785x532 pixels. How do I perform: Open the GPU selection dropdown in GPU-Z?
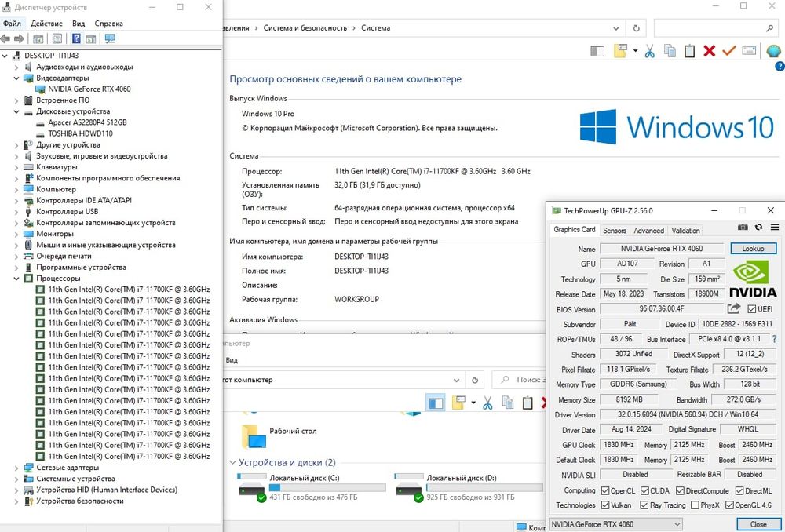(616, 524)
